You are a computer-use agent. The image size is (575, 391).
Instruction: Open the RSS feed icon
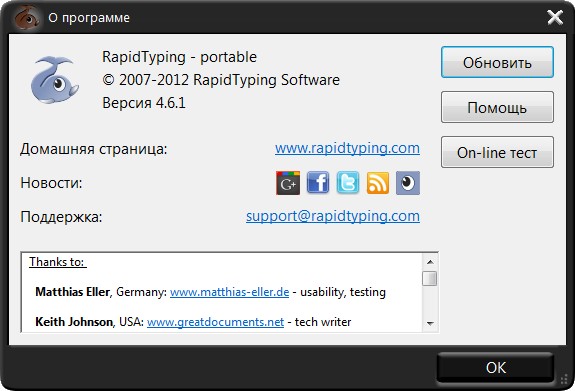pos(378,183)
